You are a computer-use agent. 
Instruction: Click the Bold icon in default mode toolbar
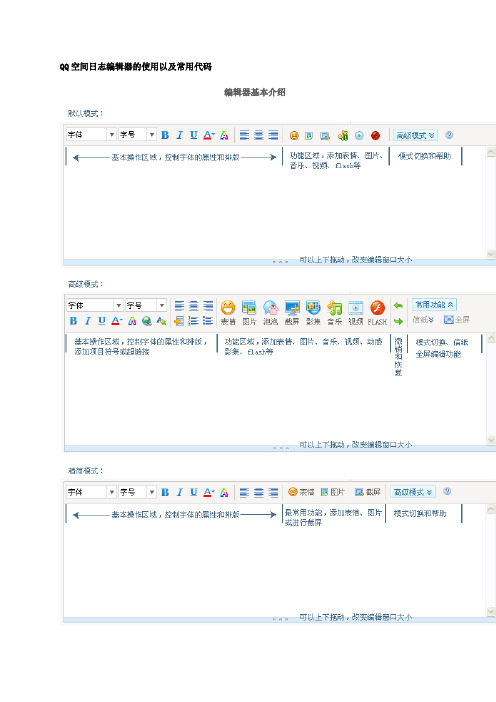(165, 135)
